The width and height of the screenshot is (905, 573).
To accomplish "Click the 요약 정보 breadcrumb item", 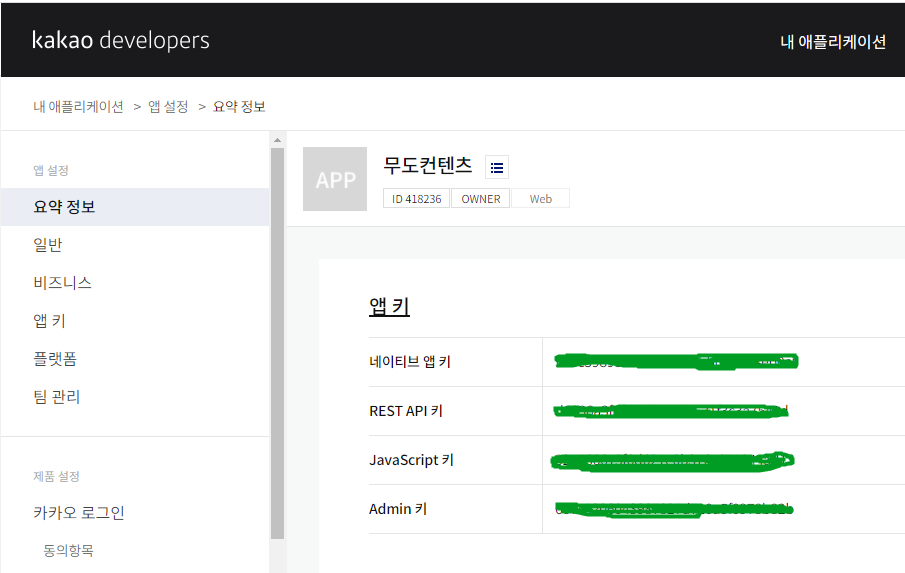I will [239, 107].
